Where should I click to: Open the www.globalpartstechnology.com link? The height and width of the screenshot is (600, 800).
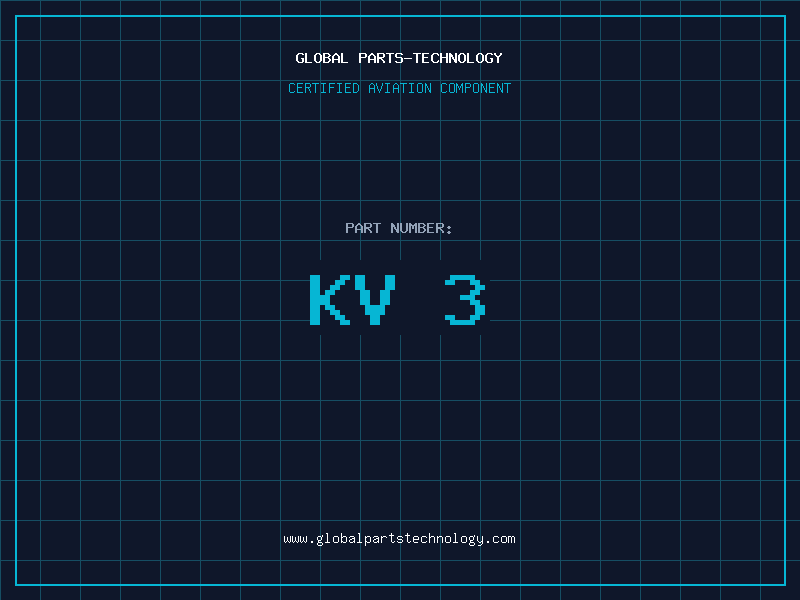pyautogui.click(x=399, y=539)
